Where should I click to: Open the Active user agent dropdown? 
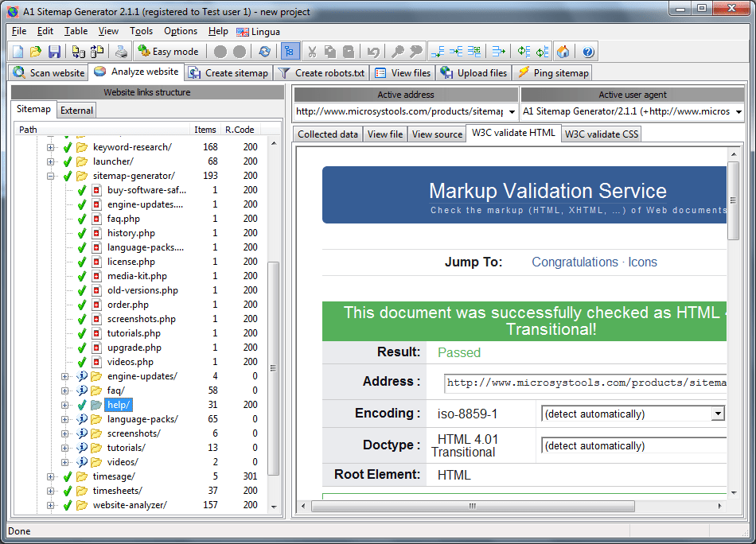739,111
